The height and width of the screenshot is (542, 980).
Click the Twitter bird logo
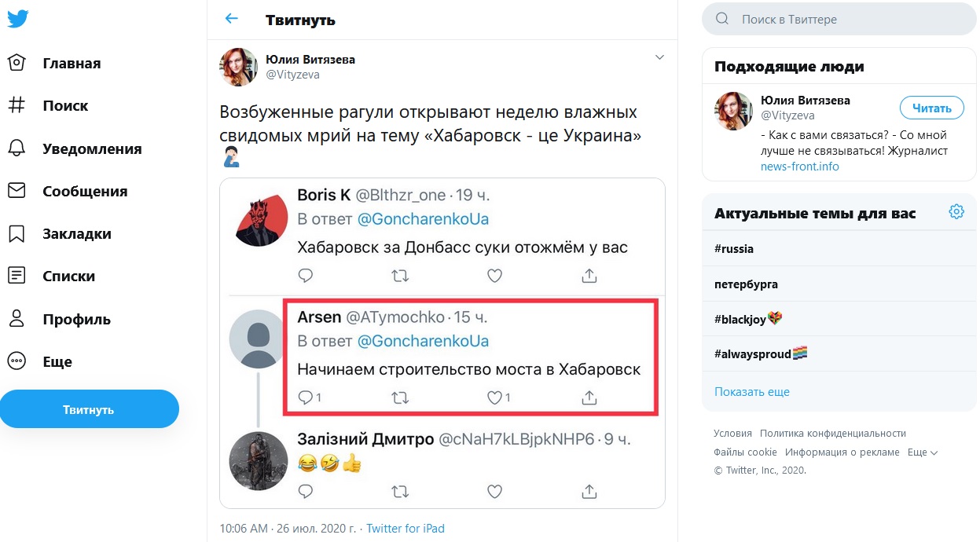pos(18,19)
